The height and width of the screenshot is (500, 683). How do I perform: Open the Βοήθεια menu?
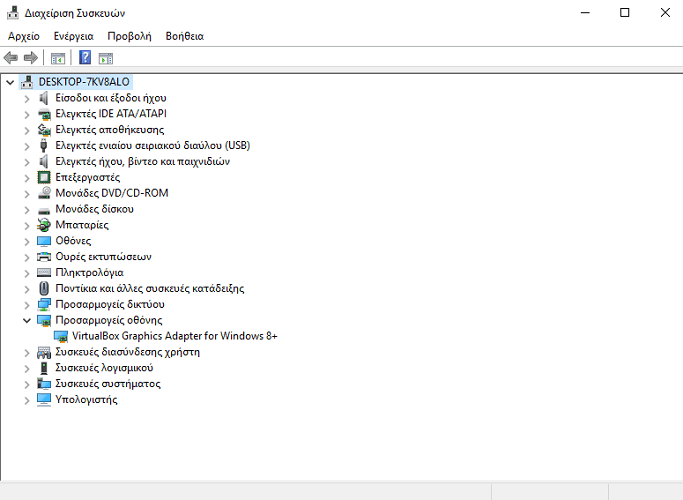click(x=185, y=36)
